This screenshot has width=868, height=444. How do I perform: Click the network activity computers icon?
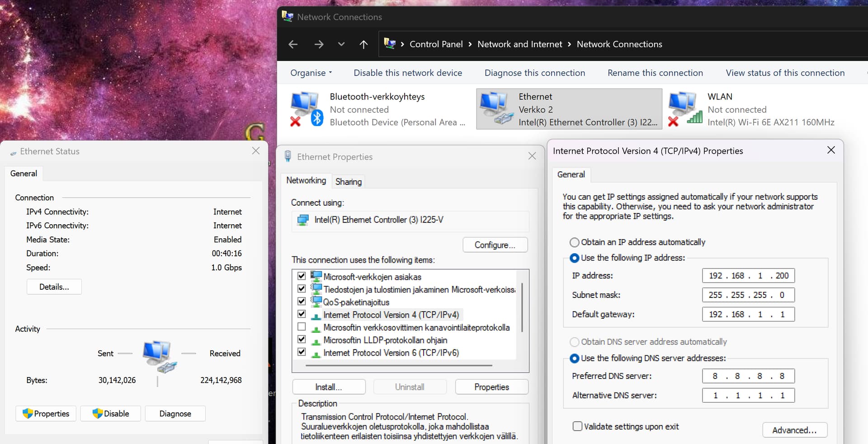tap(158, 356)
